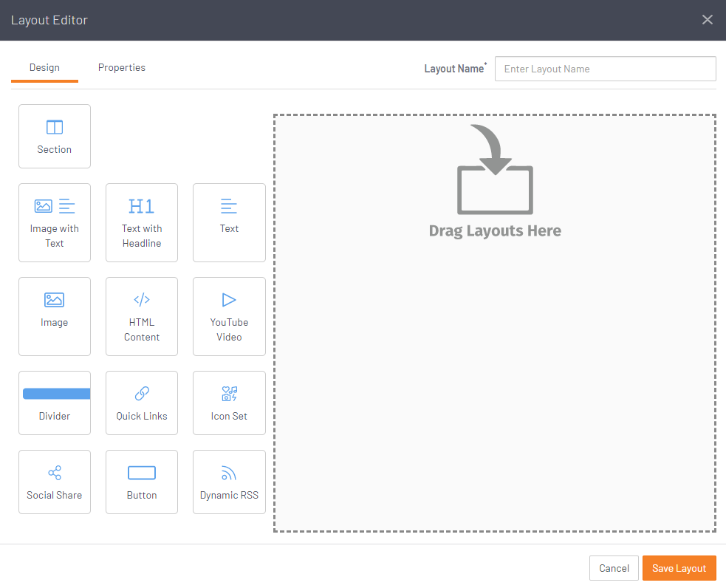
Task: Pick the Image with Text block
Action: 55,222
